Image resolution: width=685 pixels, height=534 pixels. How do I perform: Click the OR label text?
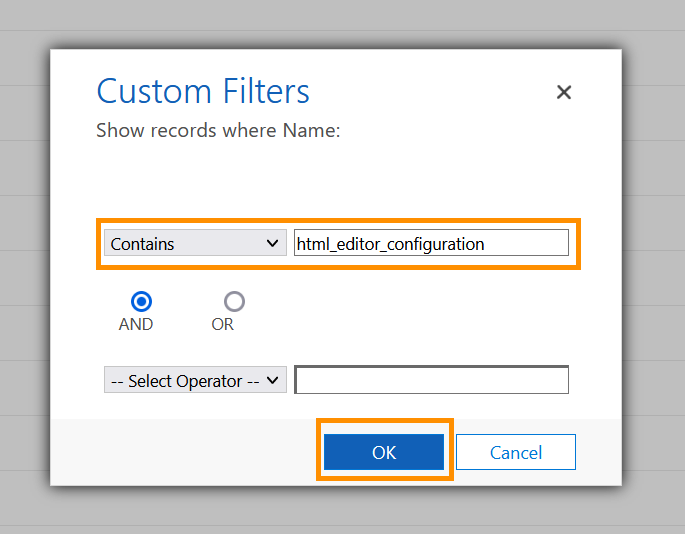[x=222, y=325]
